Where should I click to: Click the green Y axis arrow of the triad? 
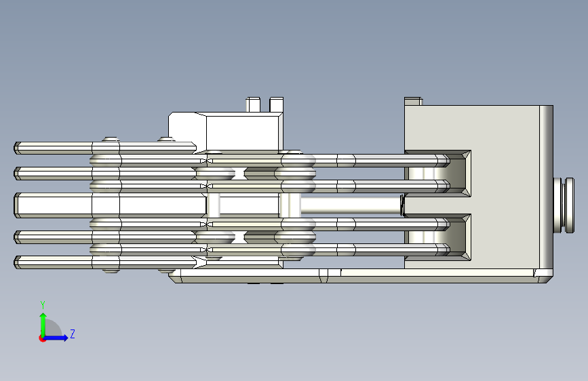(x=43, y=324)
